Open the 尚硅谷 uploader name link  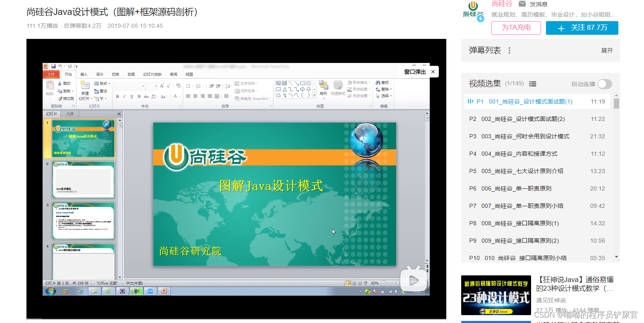(x=502, y=4)
